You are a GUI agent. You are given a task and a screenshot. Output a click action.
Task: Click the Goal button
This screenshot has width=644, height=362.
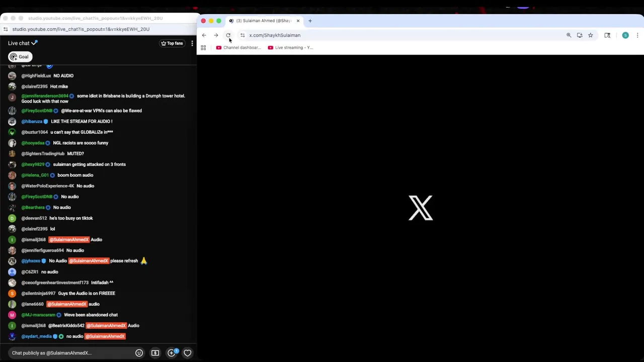click(20, 57)
